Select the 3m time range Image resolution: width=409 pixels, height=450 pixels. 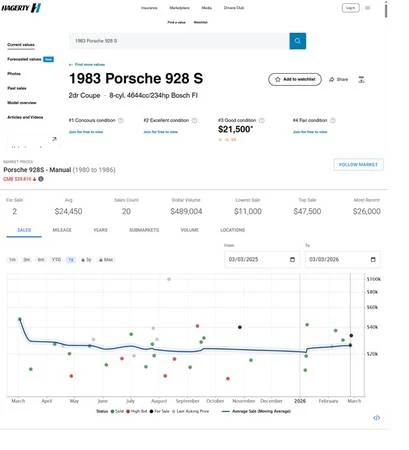27,260
